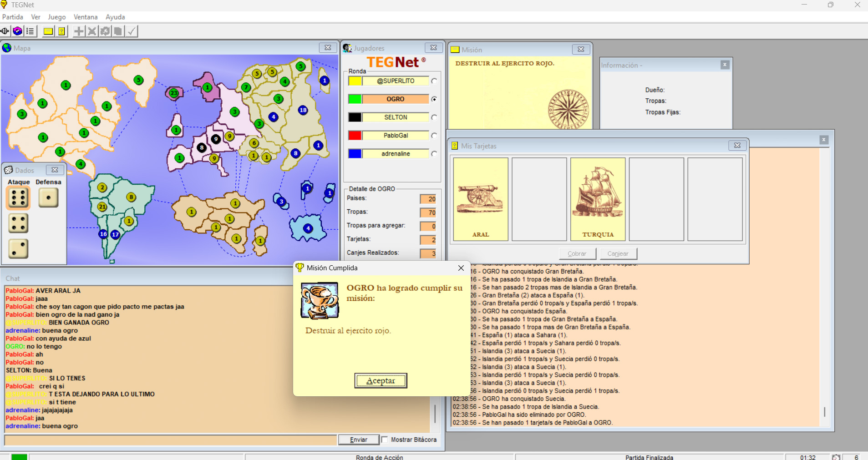868x460 pixels.
Task: Open the Partida menu
Action: (13, 17)
